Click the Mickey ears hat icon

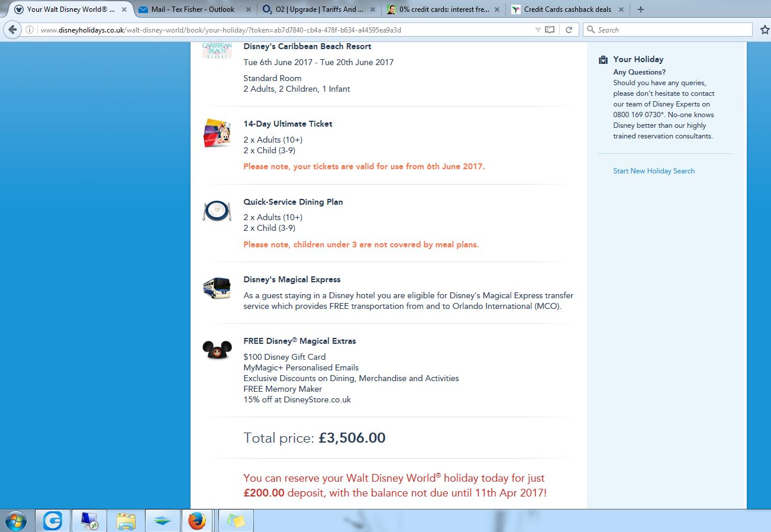[217, 350]
